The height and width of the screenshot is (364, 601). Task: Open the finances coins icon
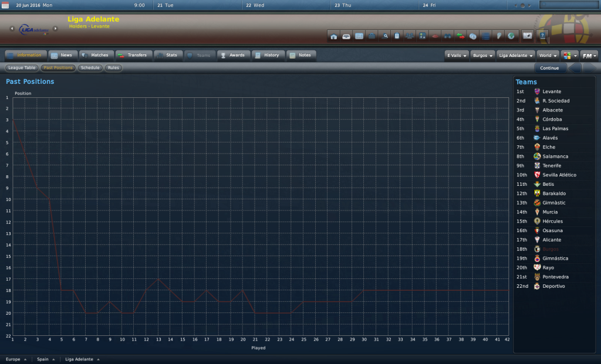(x=473, y=36)
